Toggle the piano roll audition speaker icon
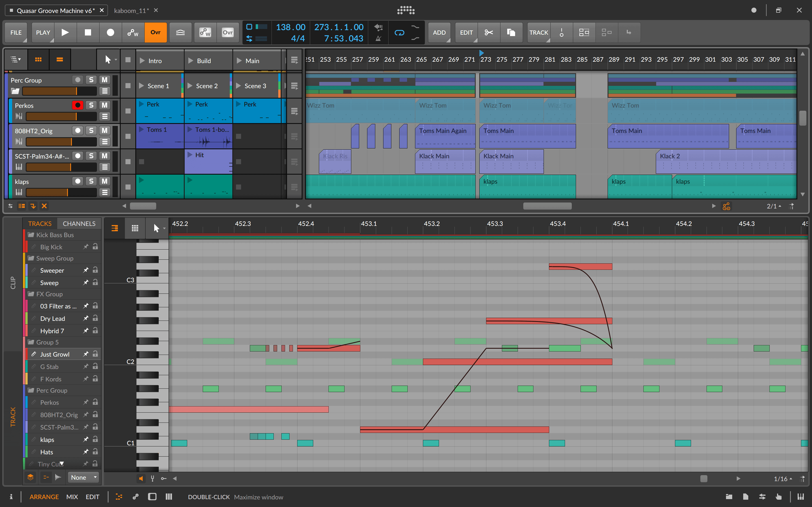The image size is (812, 507). tap(141, 479)
